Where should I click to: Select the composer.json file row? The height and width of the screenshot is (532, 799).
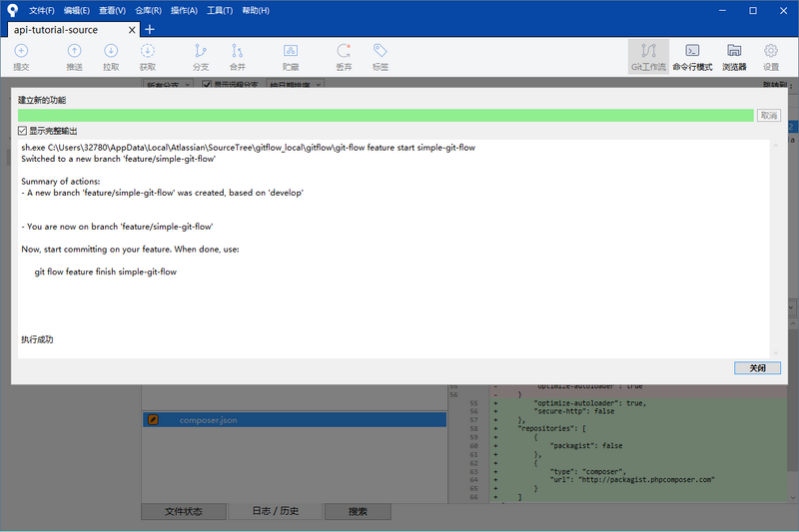point(295,420)
